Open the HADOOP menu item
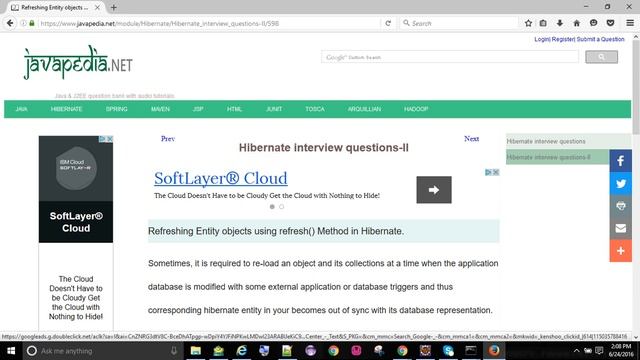This screenshot has width=640, height=360. pyautogui.click(x=416, y=109)
